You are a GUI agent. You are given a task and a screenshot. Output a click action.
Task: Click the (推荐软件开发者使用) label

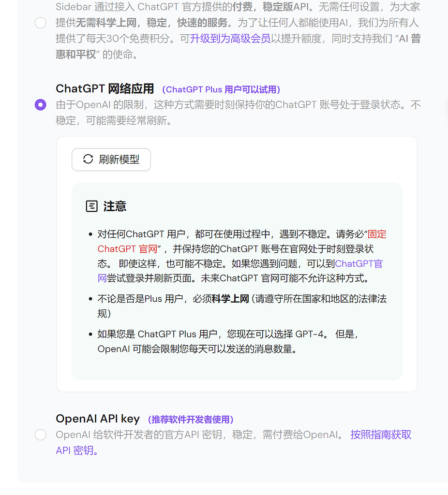[191, 420]
